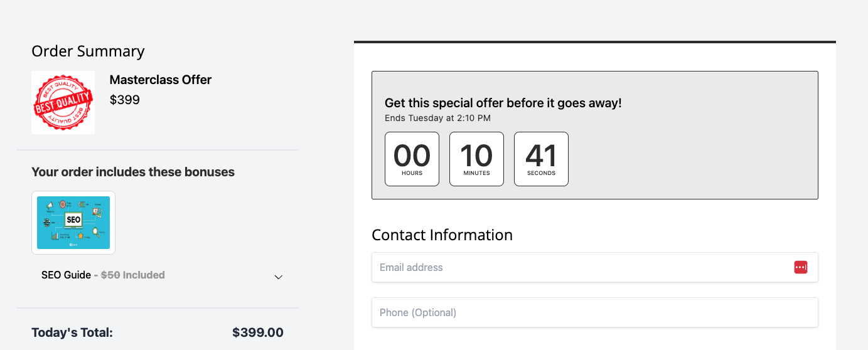Click the minutes countdown box

476,159
